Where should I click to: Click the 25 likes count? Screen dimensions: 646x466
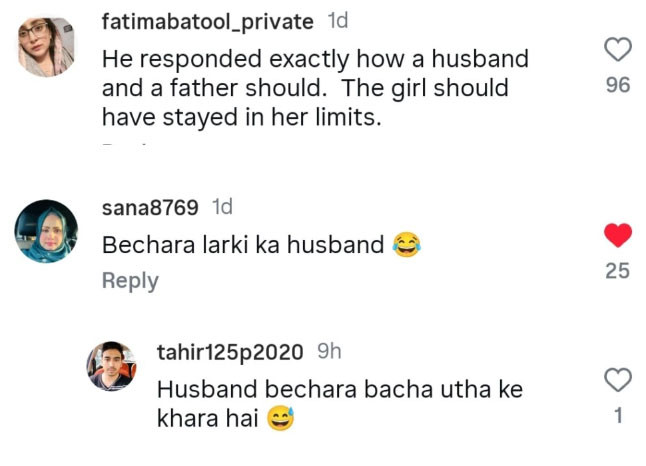coord(618,270)
